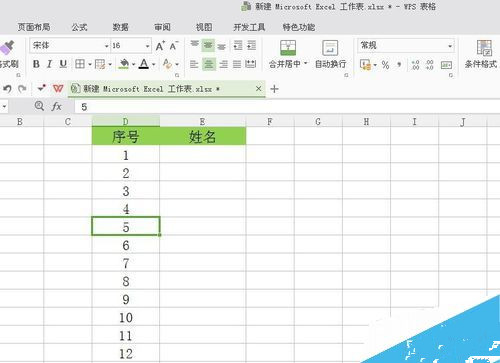Decrease font size with the smaller A icon
The height and width of the screenshot is (363, 500).
pyautogui.click(x=174, y=46)
